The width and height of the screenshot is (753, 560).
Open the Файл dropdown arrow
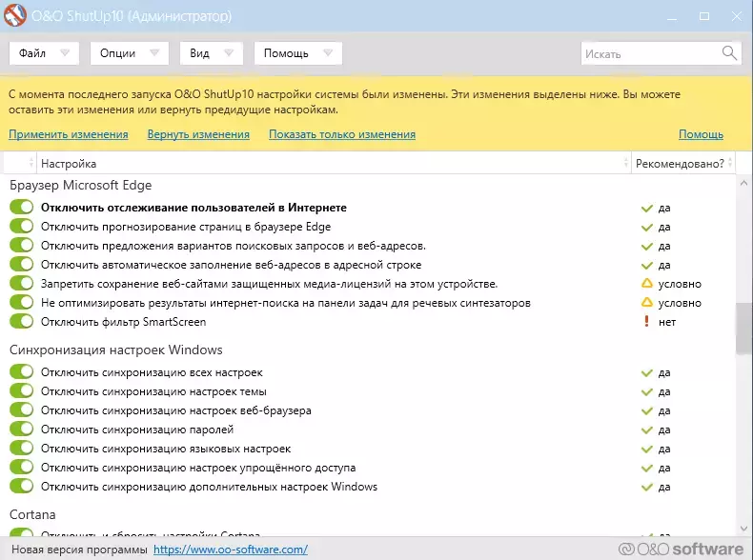(x=65, y=52)
